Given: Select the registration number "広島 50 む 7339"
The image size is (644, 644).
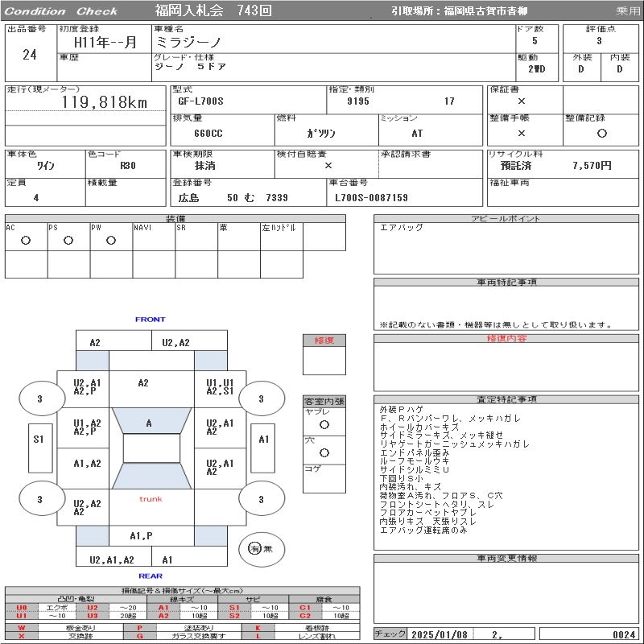Looking at the screenshot, I should (233, 198).
